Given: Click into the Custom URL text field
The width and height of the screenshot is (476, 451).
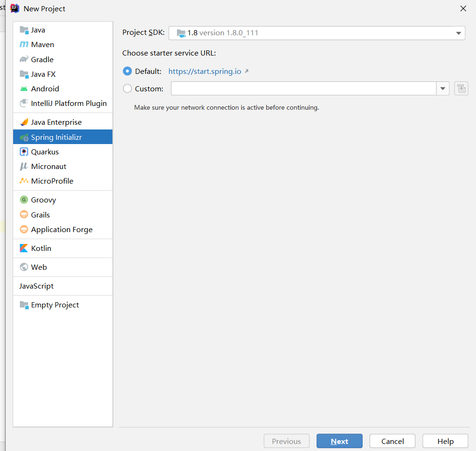Looking at the screenshot, I should pyautogui.click(x=303, y=89).
